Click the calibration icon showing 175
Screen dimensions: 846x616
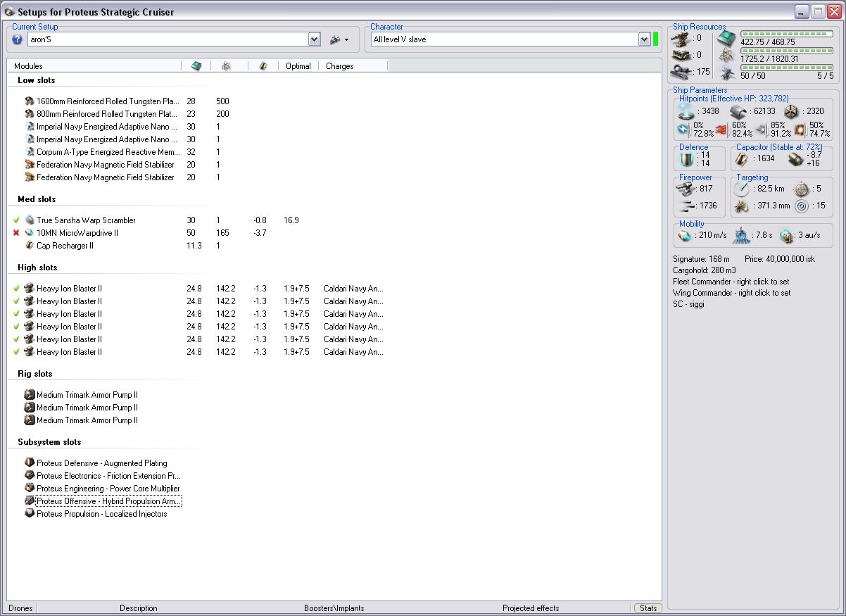click(x=680, y=71)
